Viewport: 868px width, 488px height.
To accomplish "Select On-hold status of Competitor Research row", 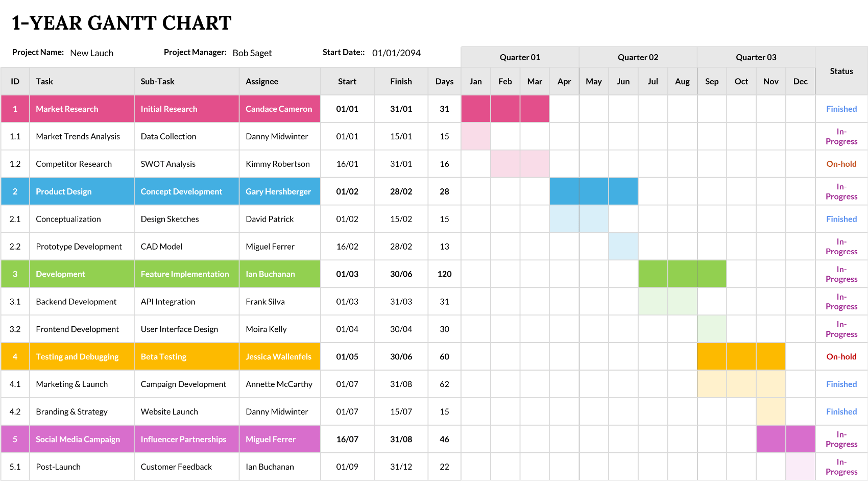I will point(841,164).
